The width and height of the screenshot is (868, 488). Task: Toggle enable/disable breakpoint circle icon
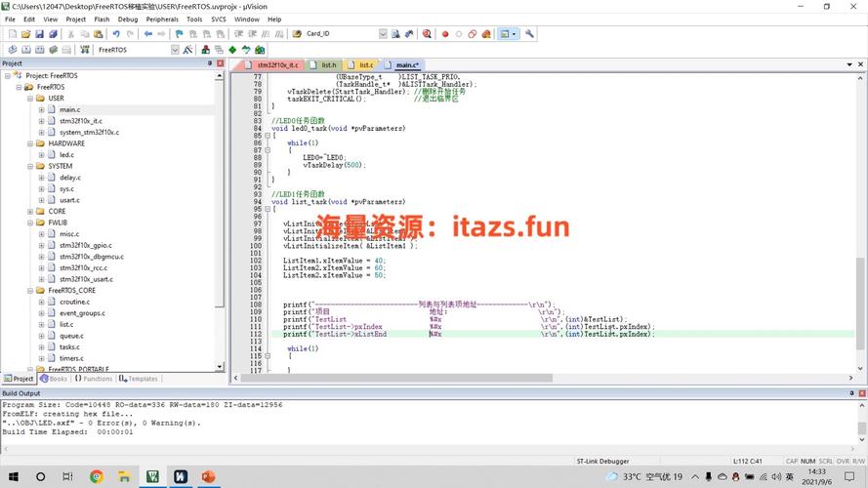458,34
